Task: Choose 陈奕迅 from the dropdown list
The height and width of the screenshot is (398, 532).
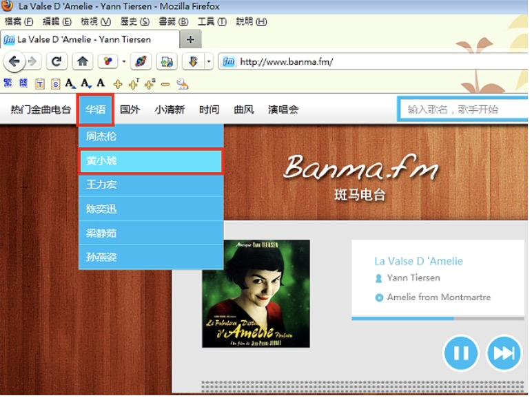Action: tap(151, 209)
